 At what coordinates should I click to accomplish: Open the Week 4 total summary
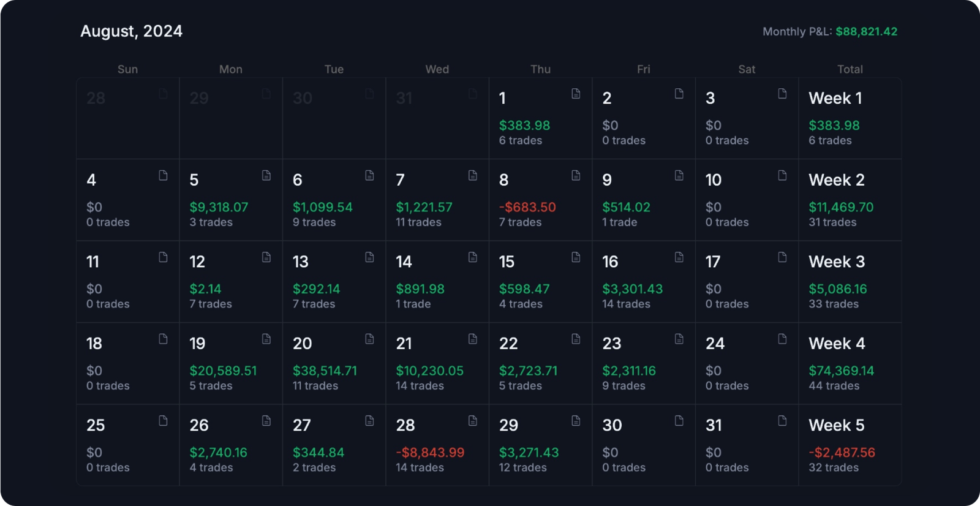click(x=850, y=363)
